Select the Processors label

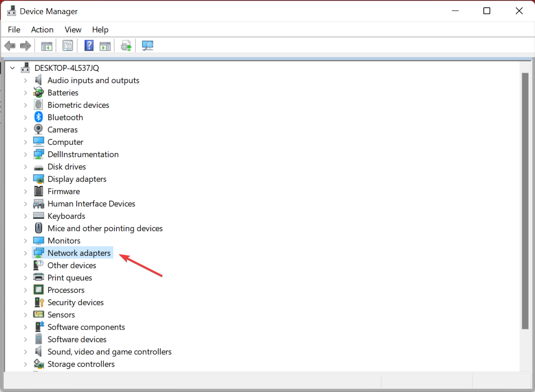[x=66, y=290]
